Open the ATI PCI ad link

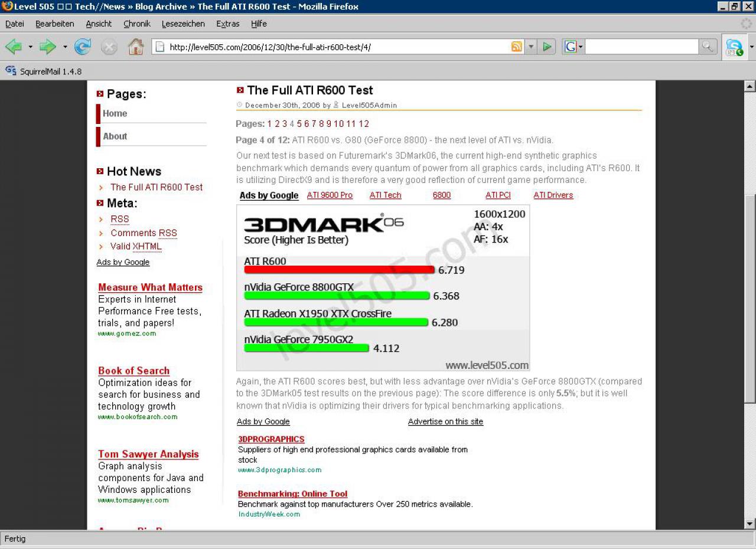[x=498, y=195]
